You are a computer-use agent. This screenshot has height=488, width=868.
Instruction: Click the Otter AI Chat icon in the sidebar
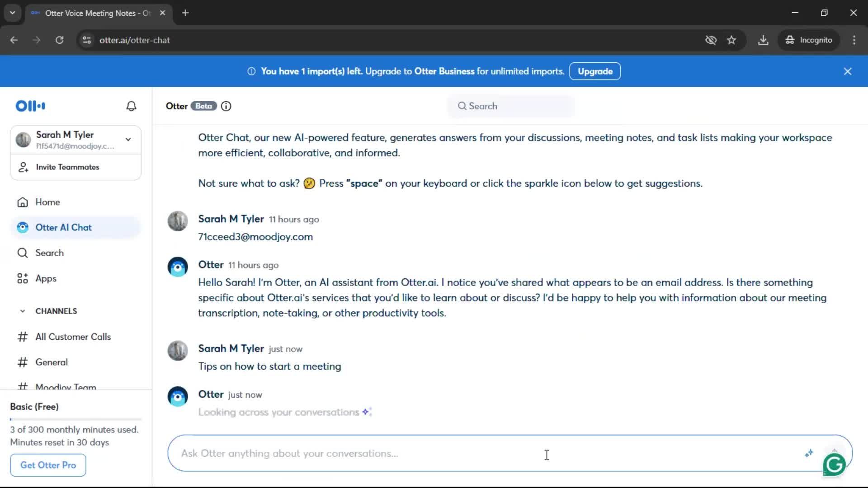click(23, 227)
